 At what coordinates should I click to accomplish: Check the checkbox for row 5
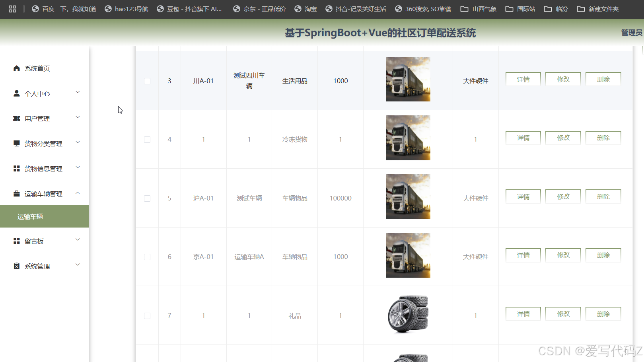(x=147, y=199)
